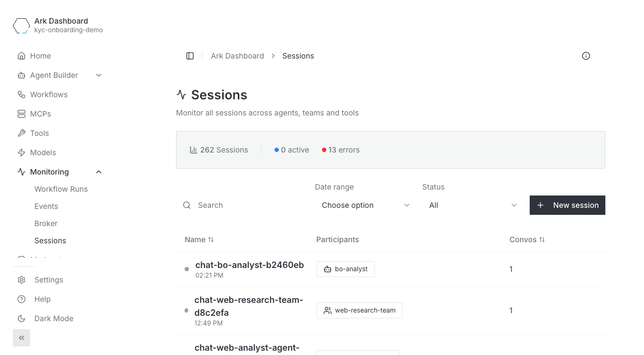Image resolution: width=644 pixels, height=355 pixels.
Task: Toggle sidebar panel icon beside breadcrumb
Action: click(x=190, y=56)
